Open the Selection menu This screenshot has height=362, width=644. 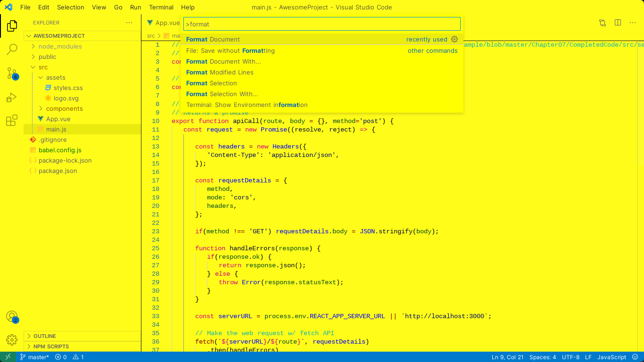71,7
